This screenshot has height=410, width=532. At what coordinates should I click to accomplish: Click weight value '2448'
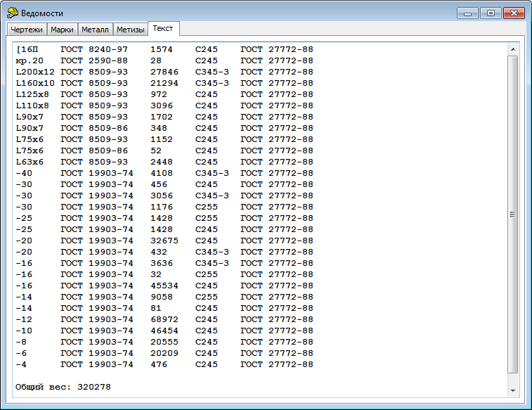click(162, 162)
